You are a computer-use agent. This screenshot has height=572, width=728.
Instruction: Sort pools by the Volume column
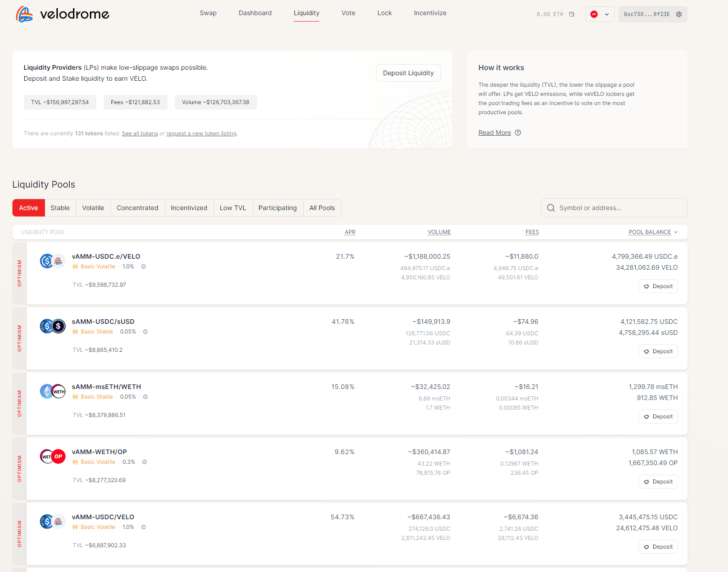pos(439,232)
